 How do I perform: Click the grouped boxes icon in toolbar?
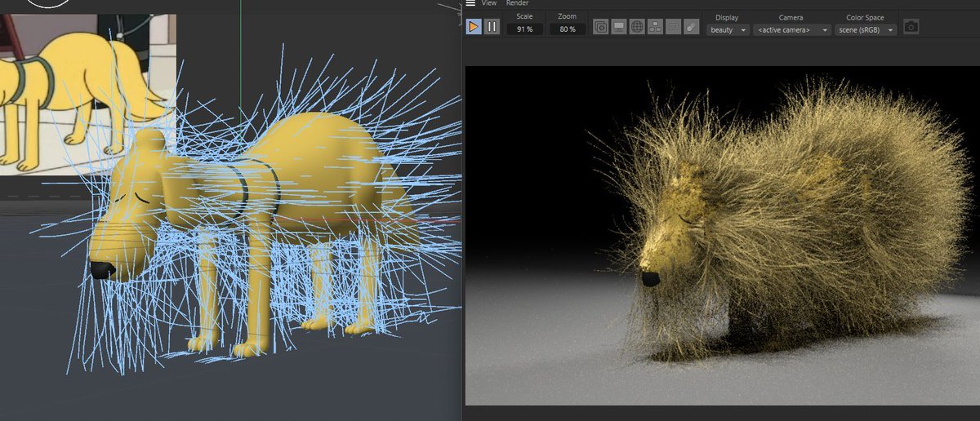point(655,27)
